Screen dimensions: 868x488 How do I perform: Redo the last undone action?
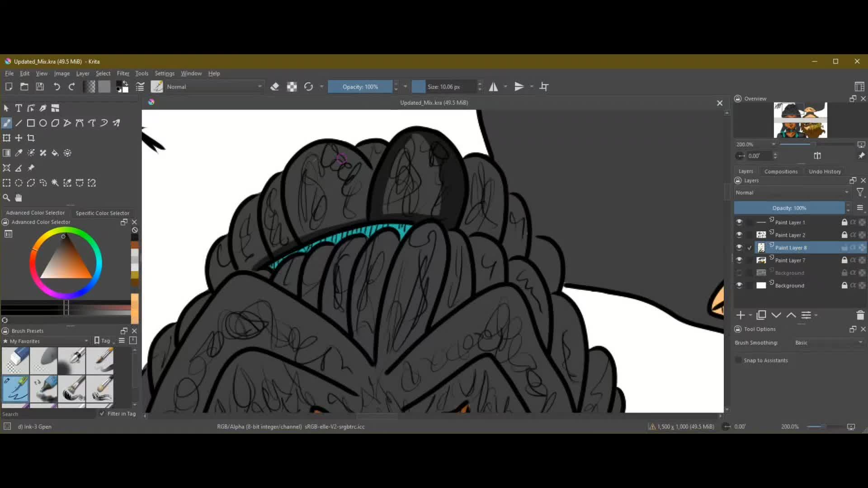(x=72, y=87)
